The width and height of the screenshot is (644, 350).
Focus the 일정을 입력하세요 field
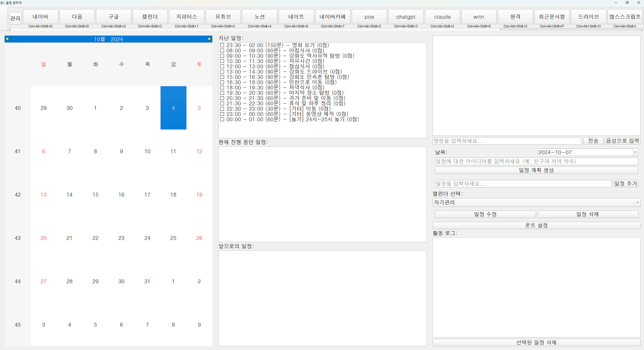pyautogui.click(x=523, y=184)
